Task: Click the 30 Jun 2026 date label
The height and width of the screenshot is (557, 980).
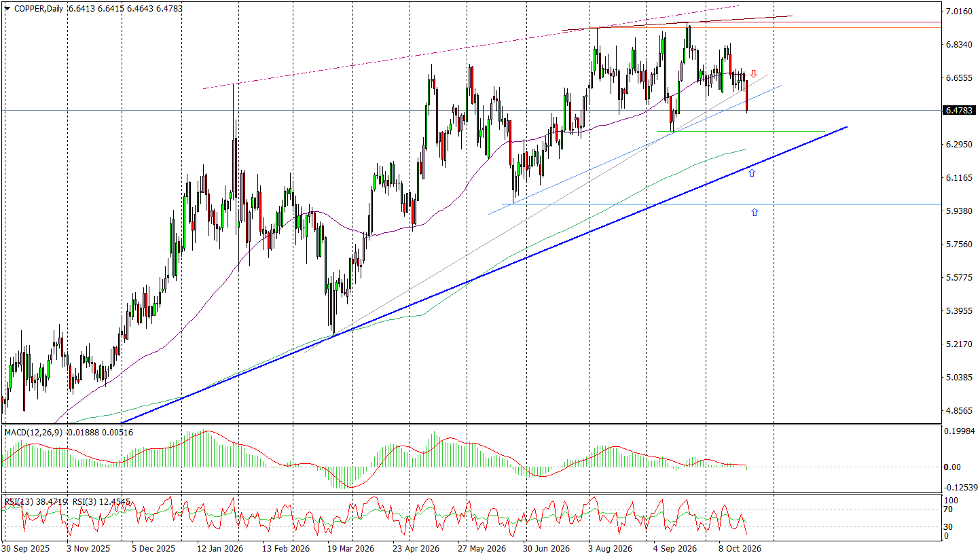Action: click(546, 548)
